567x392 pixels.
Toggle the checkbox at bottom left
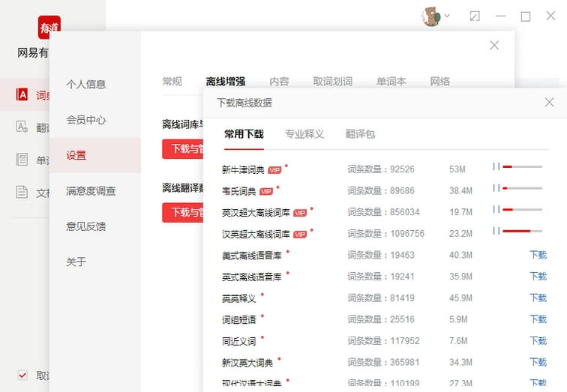pyautogui.click(x=22, y=375)
